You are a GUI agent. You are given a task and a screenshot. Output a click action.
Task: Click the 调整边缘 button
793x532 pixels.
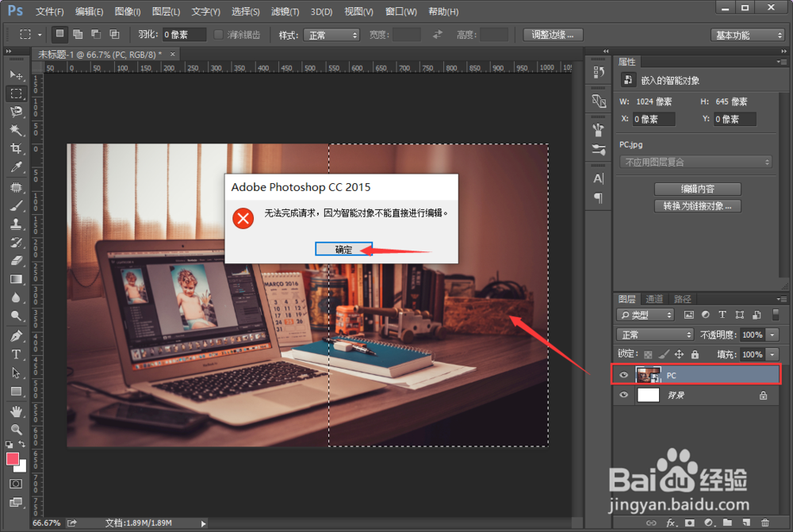pyautogui.click(x=552, y=34)
